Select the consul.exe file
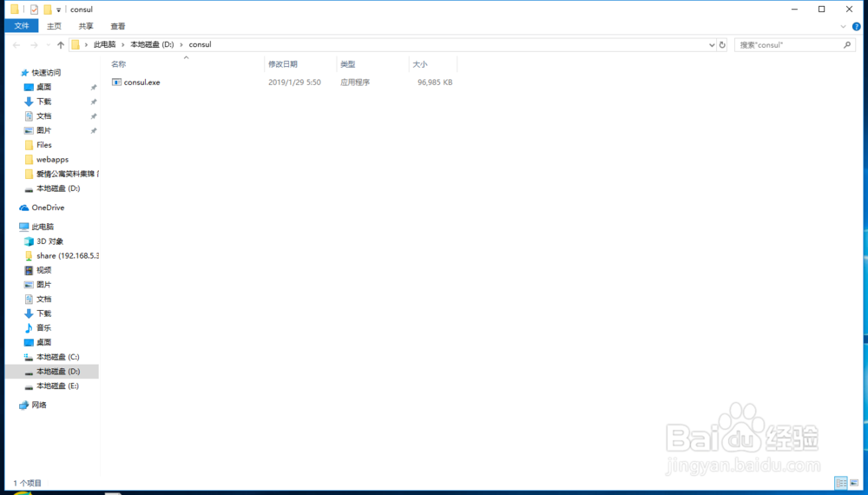Screen dimensions: 868x495 [x=141, y=82]
